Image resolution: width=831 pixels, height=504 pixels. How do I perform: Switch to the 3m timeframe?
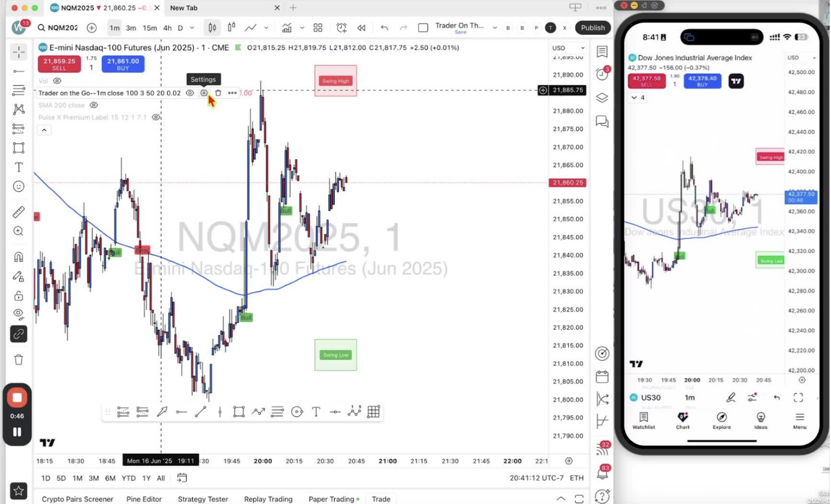(131, 28)
